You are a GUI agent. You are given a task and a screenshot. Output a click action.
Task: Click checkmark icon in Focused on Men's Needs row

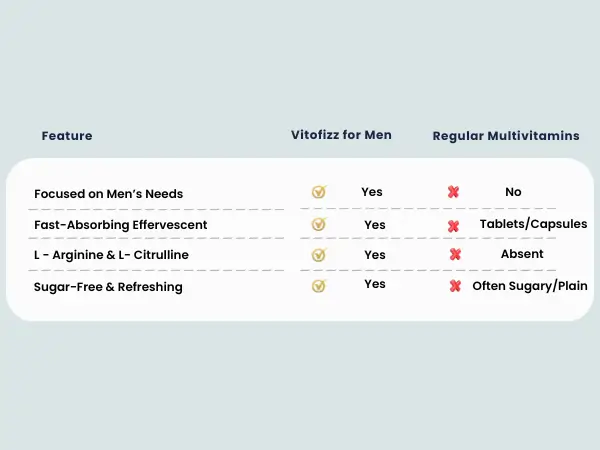318,192
